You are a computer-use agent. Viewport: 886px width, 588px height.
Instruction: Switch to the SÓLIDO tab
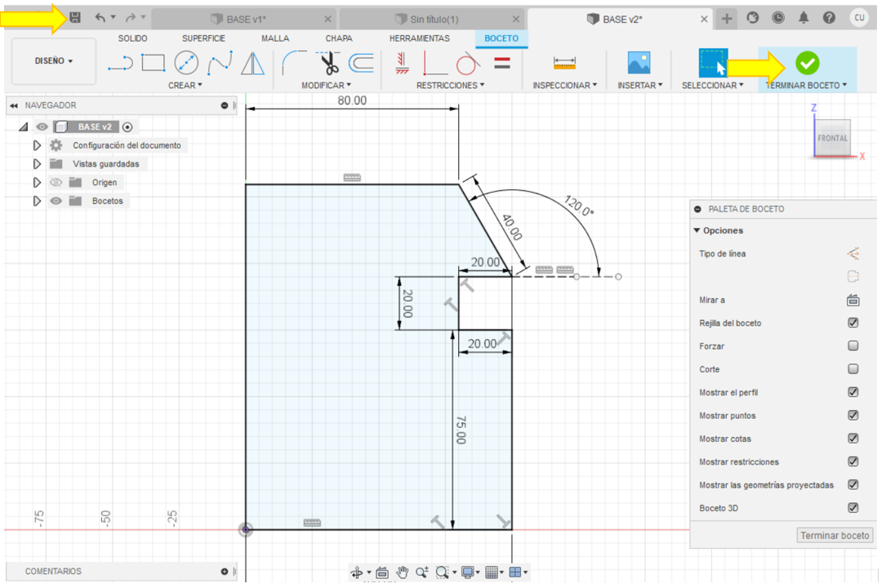point(133,38)
